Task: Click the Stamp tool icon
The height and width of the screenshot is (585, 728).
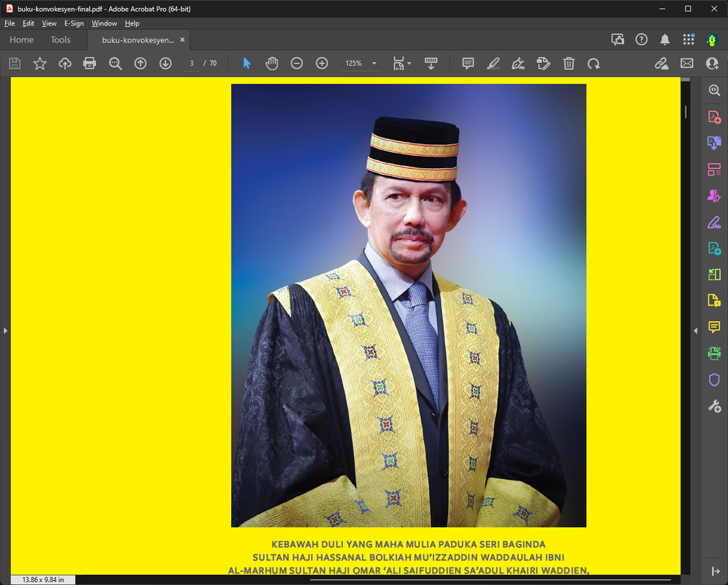Action: click(543, 63)
